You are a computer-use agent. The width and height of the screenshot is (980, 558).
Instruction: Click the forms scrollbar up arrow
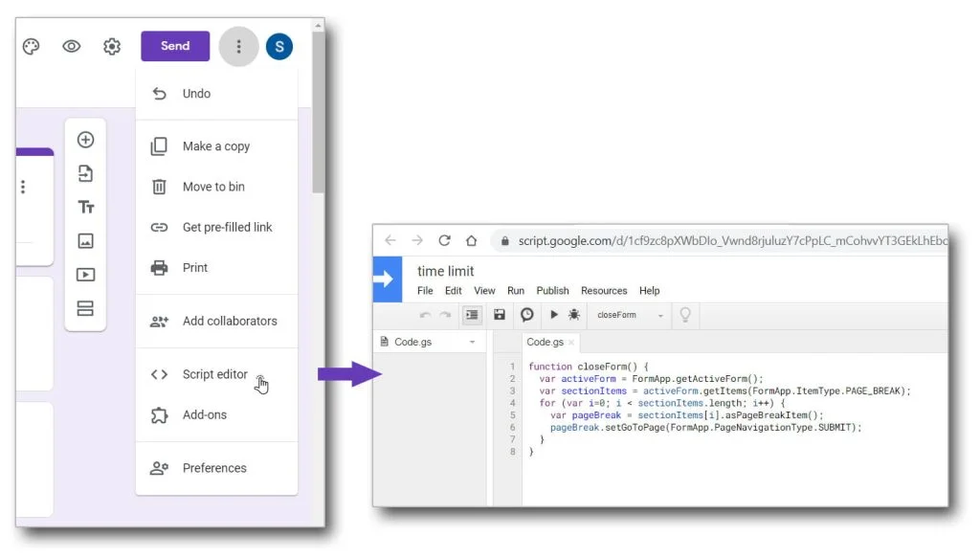click(318, 26)
